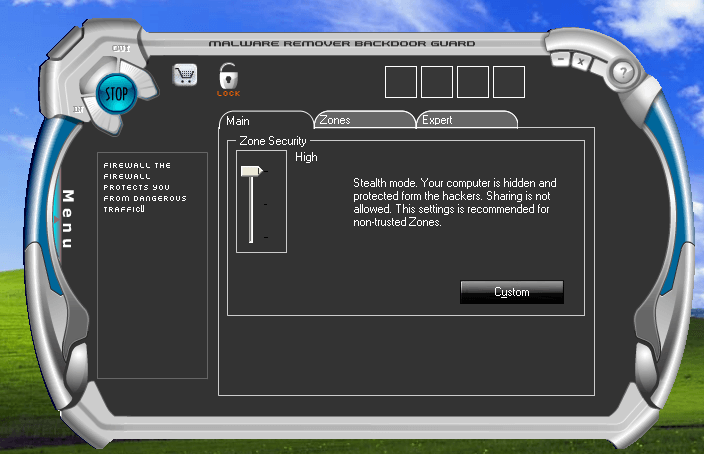Click the Custom button
Image resolution: width=704 pixels, height=454 pixels.
[512, 292]
